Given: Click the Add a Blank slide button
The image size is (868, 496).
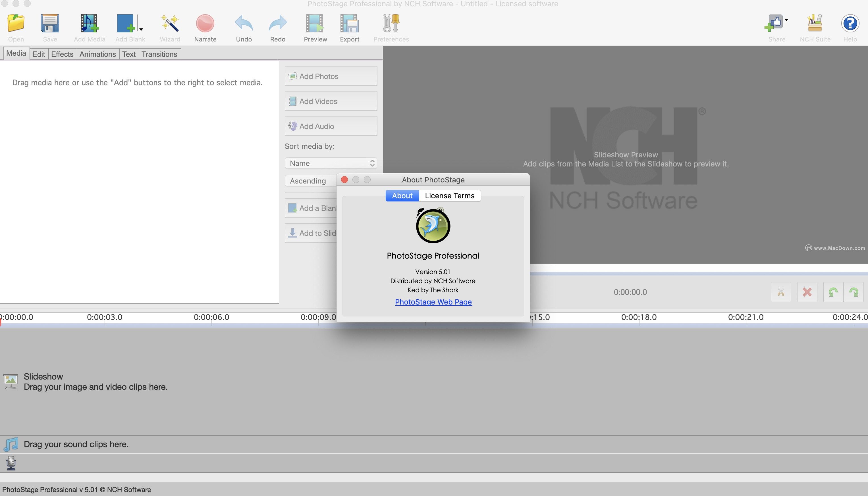Looking at the screenshot, I should pyautogui.click(x=311, y=208).
